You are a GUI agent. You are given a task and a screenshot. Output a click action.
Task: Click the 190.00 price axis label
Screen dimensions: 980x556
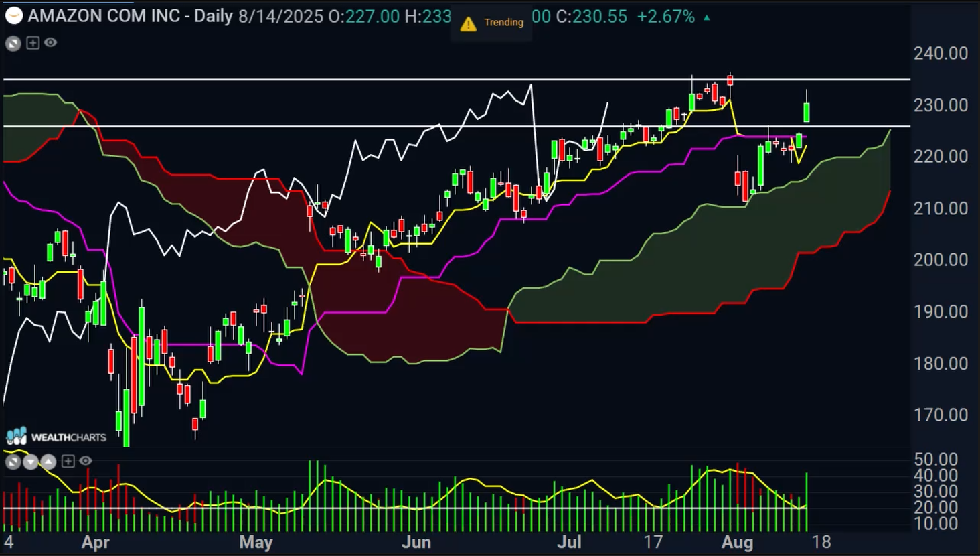tap(941, 311)
